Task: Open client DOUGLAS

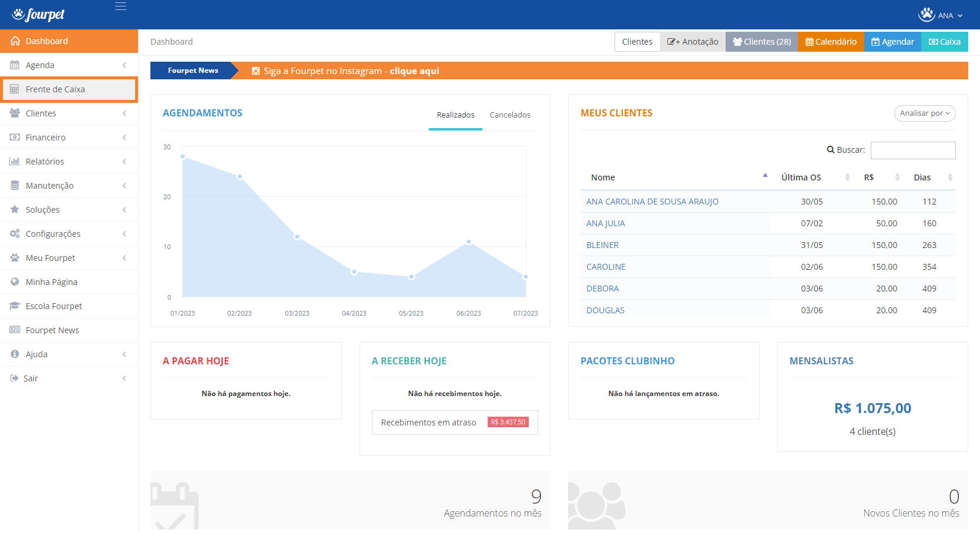Action: (605, 310)
